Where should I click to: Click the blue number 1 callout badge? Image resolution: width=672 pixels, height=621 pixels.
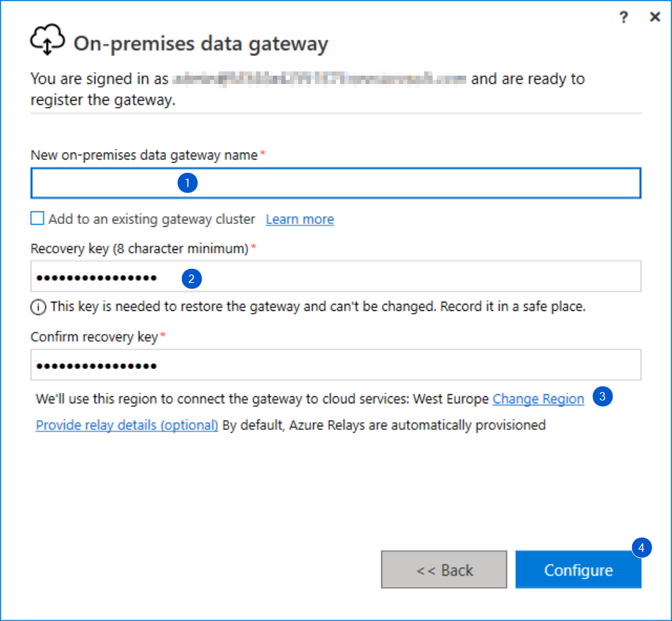188,183
